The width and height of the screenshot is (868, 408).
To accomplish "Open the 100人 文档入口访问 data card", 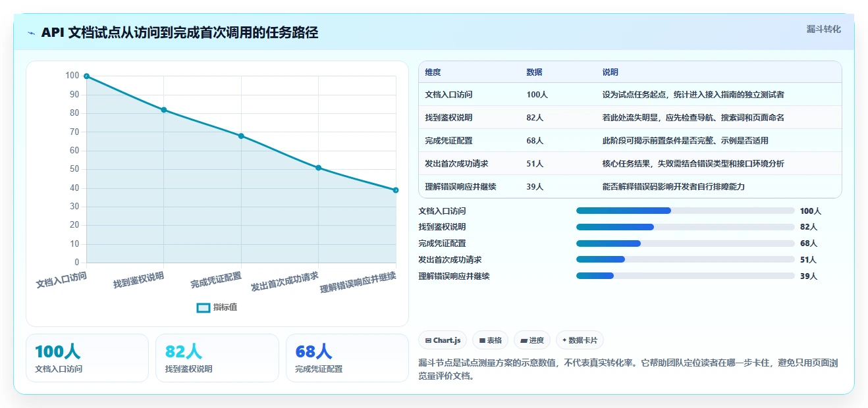I will 87,358.
